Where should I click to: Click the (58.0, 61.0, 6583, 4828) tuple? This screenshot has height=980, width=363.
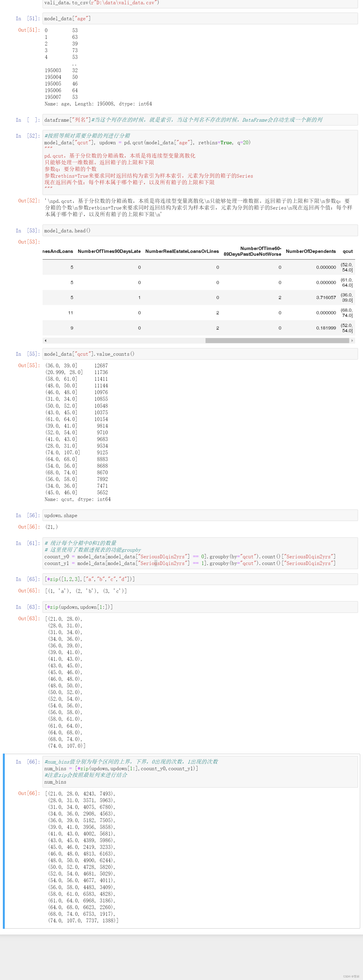pyautogui.click(x=81, y=894)
